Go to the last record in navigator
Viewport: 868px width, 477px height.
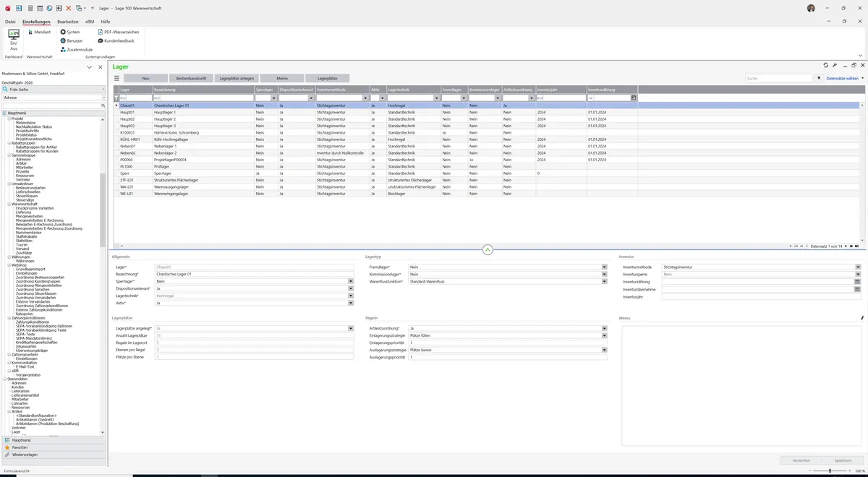(858, 246)
